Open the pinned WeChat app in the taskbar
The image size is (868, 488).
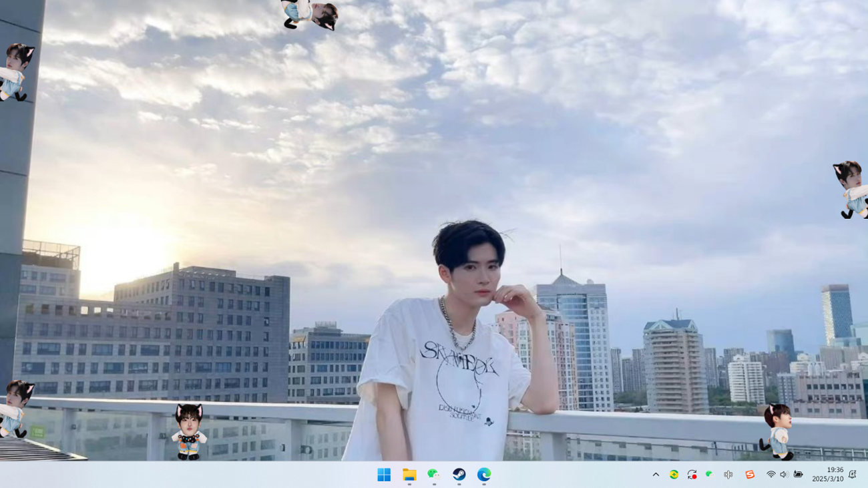[x=434, y=475]
